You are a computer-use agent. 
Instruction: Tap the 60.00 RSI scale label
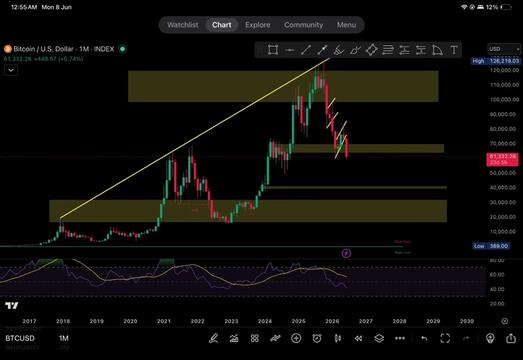(497, 275)
